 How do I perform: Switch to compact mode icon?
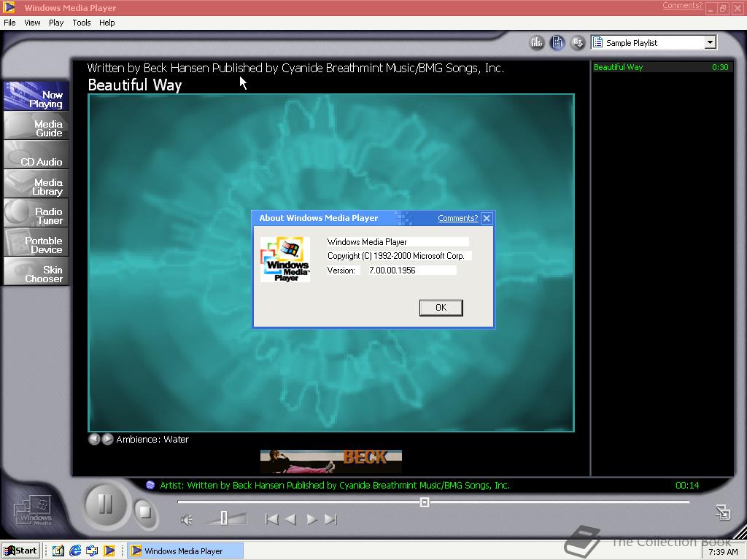tap(723, 513)
